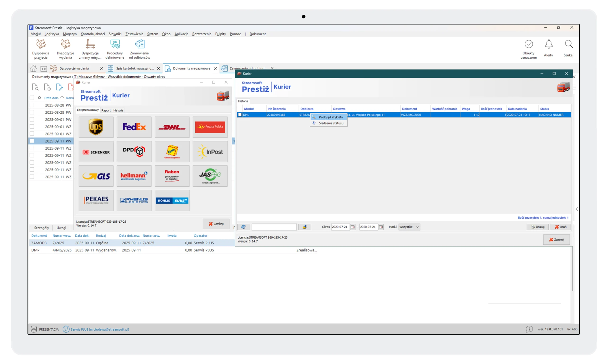Choose Podgląd etykiety from the context menu
The width and height of the screenshot is (607, 364).
point(331,117)
